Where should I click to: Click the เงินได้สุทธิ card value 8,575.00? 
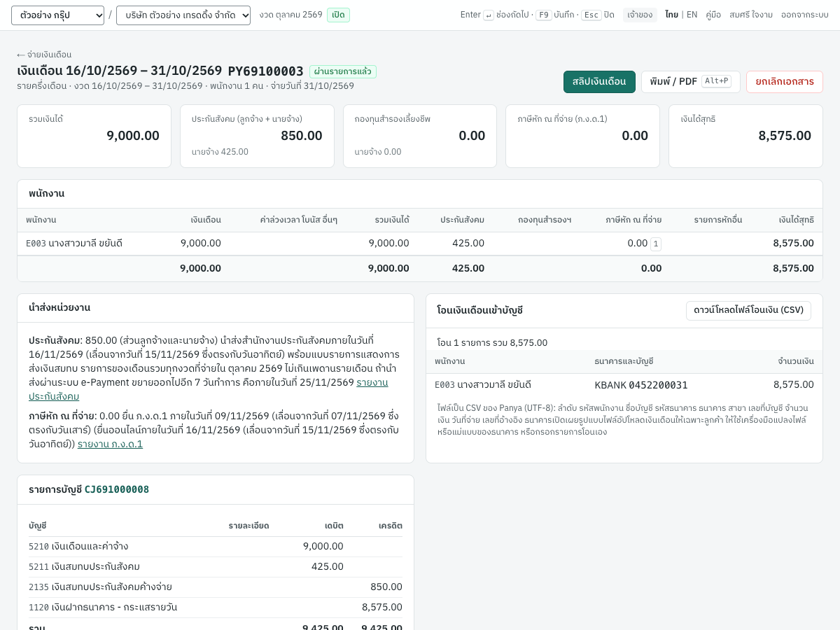[785, 136]
